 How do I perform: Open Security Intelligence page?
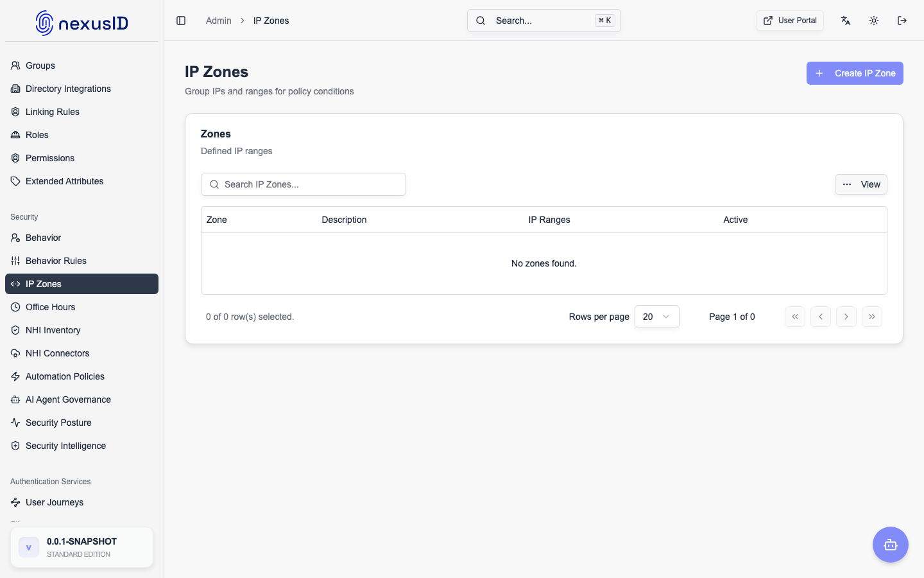[81, 446]
